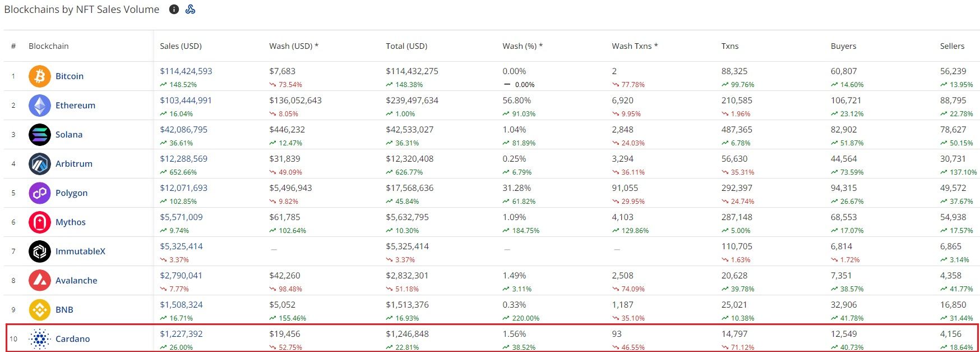
Task: Click the Arbitrum logo icon
Action: pyautogui.click(x=40, y=164)
